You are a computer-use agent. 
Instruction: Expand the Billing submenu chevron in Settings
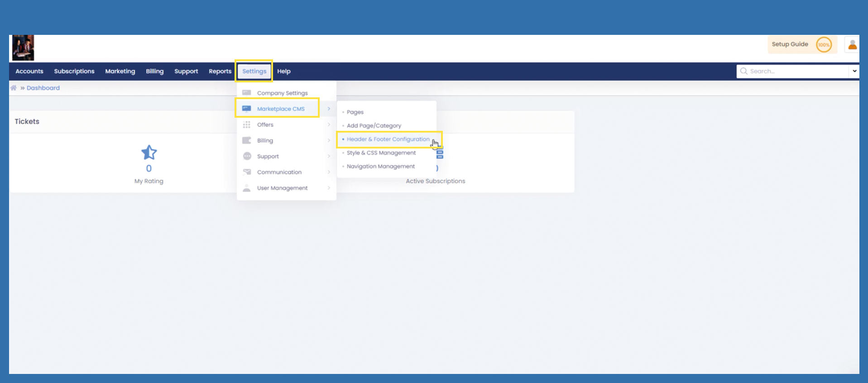(x=329, y=140)
